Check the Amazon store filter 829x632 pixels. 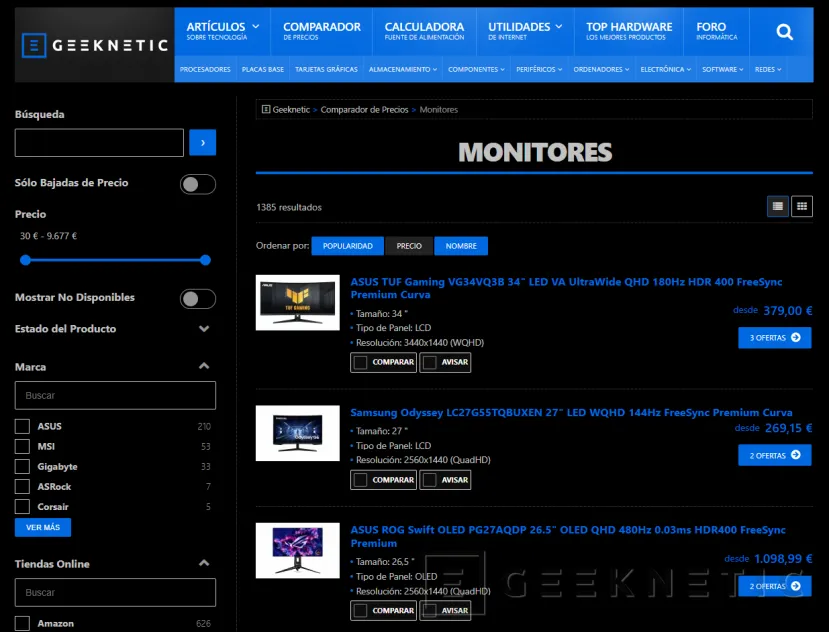coord(22,624)
